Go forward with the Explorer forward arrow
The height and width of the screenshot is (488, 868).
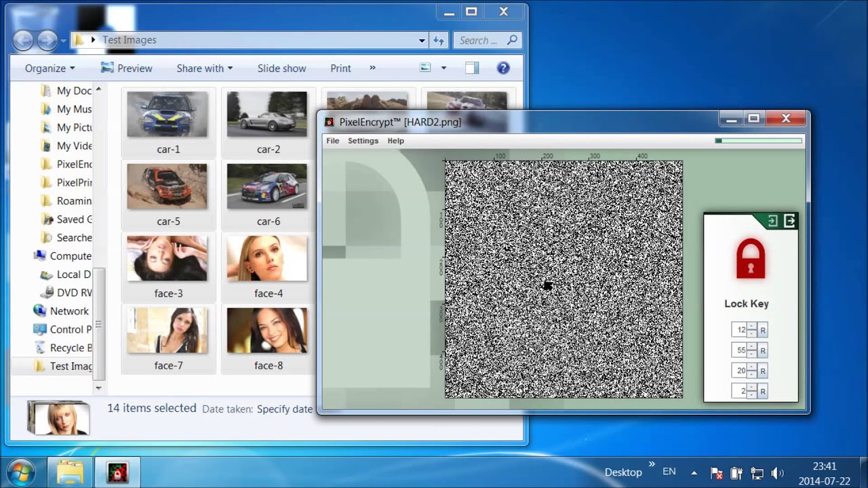click(x=47, y=41)
